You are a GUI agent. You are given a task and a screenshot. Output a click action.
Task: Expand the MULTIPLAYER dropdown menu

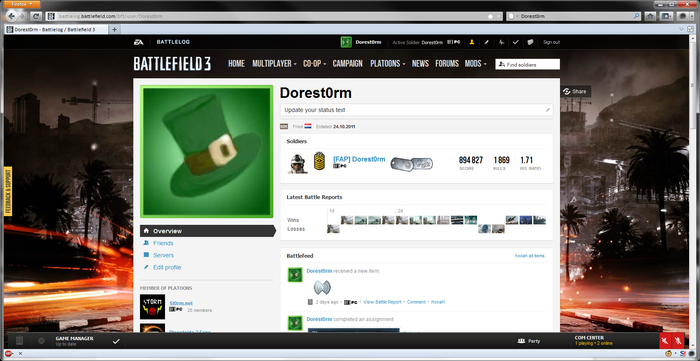point(274,64)
